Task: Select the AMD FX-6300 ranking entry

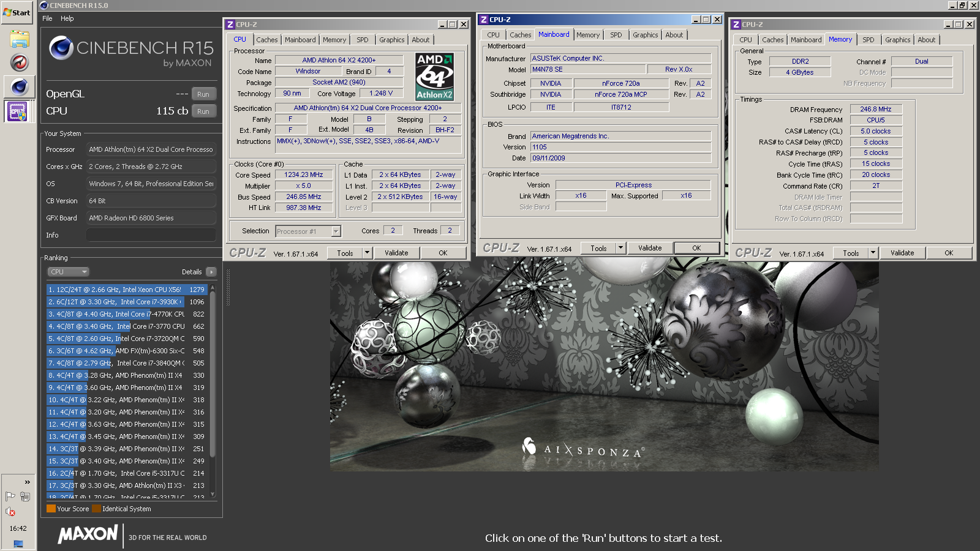Action: click(x=127, y=351)
